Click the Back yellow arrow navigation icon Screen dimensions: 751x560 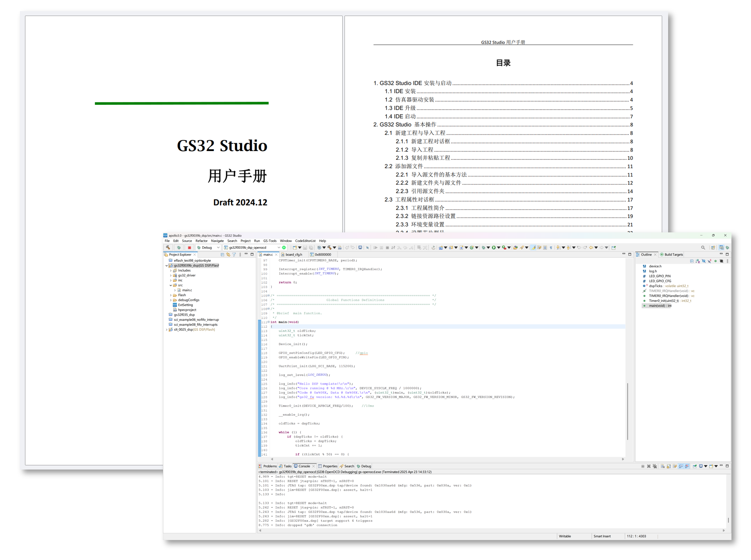pos(591,248)
